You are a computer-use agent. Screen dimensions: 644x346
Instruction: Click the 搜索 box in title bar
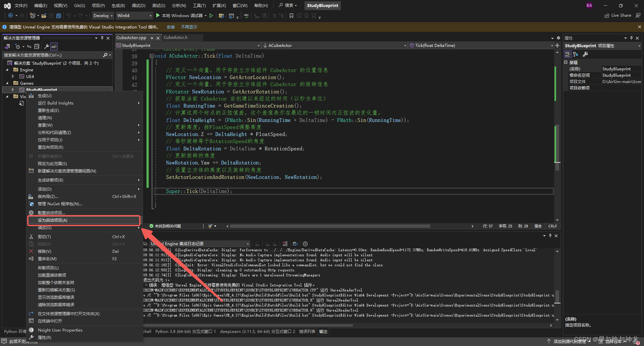[x=288, y=5]
